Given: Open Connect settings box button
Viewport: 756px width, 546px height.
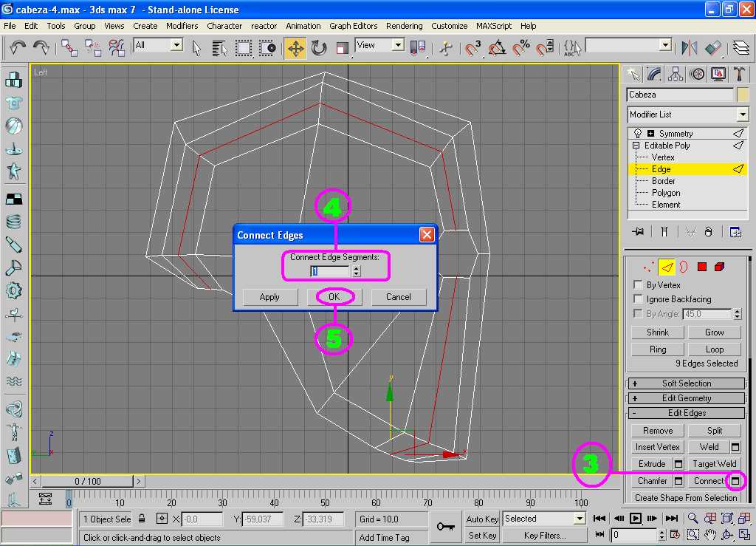Looking at the screenshot, I should [x=735, y=481].
